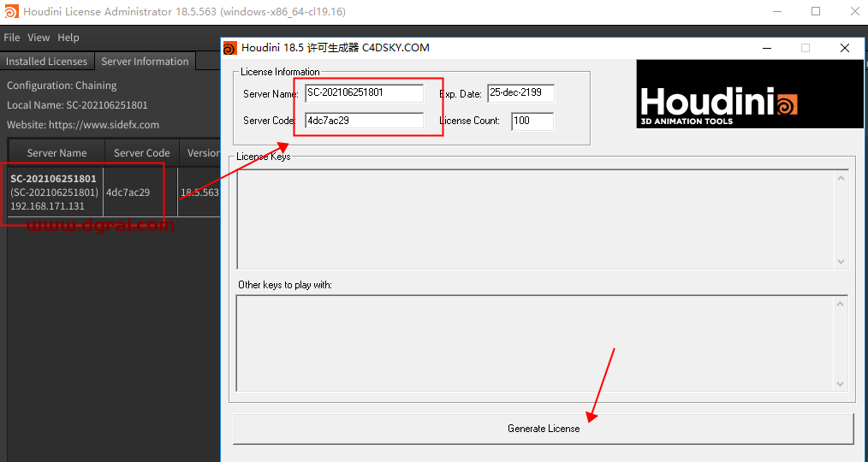The image size is (868, 462).
Task: Minimize the Houdini 18.5 keygen window
Action: (x=767, y=48)
